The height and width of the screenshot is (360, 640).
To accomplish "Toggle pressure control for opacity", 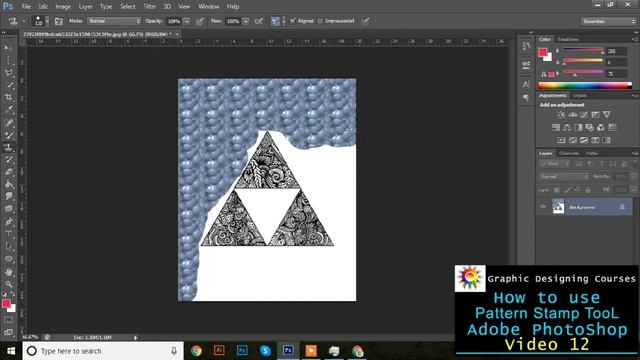I will click(200, 21).
